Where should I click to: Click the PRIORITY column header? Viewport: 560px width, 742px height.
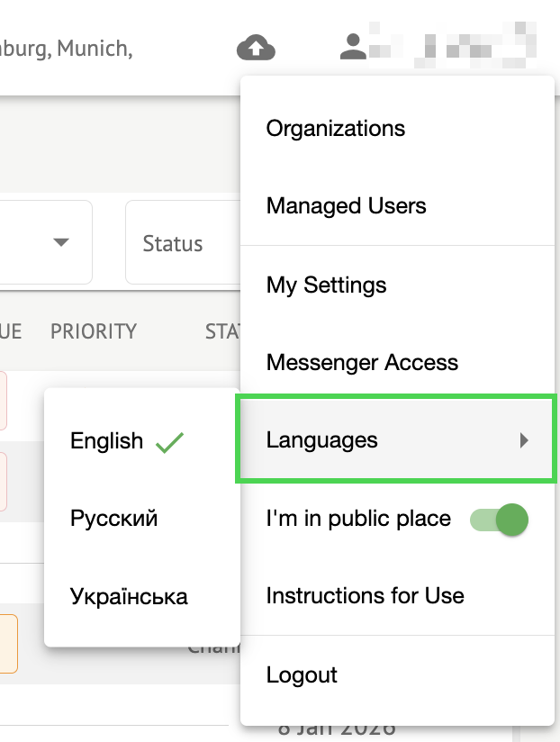coord(94,331)
